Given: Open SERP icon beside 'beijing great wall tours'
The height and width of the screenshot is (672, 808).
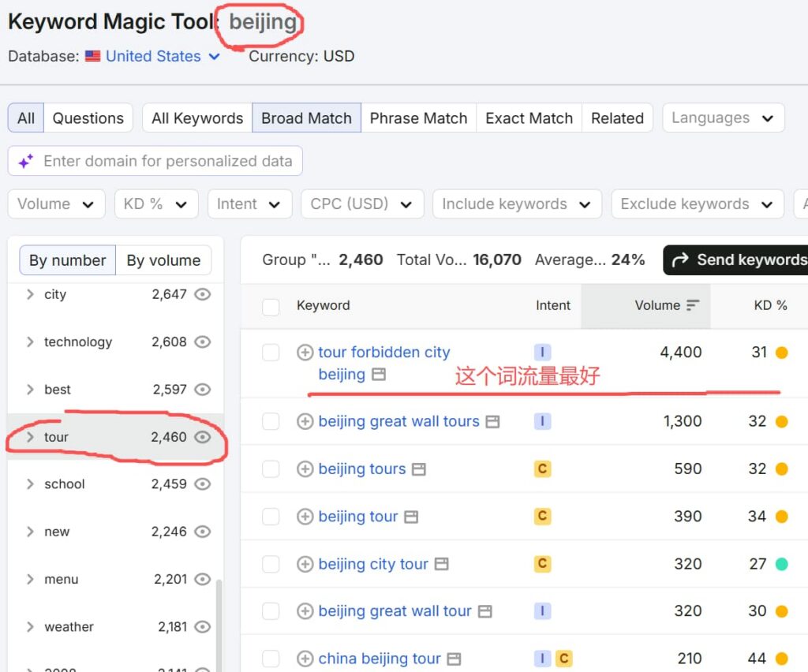Looking at the screenshot, I should 493,422.
